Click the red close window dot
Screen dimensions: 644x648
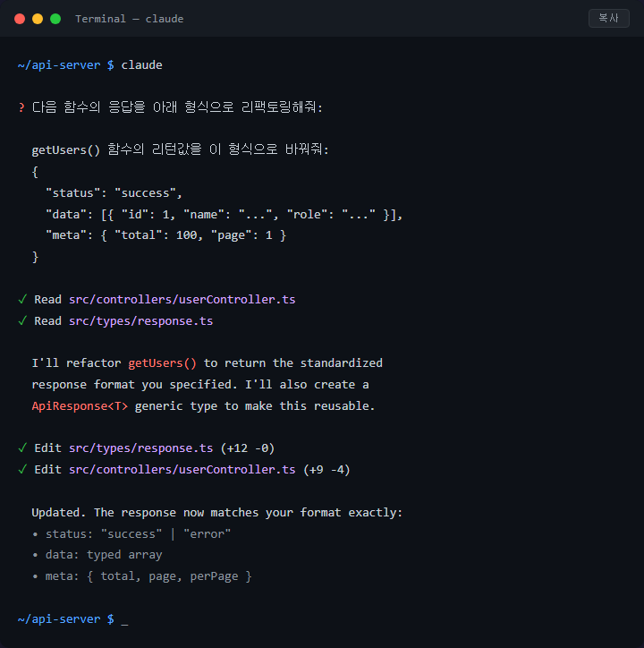pyautogui.click(x=20, y=19)
